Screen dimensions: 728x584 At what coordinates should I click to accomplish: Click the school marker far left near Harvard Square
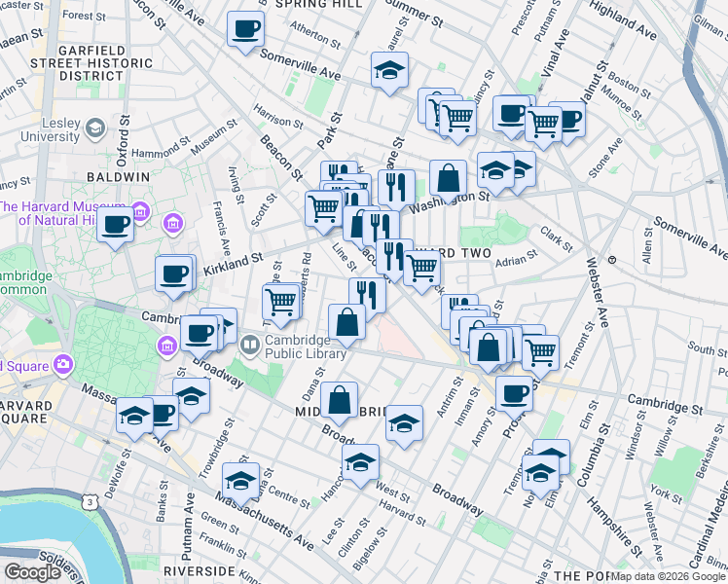pos(134,417)
